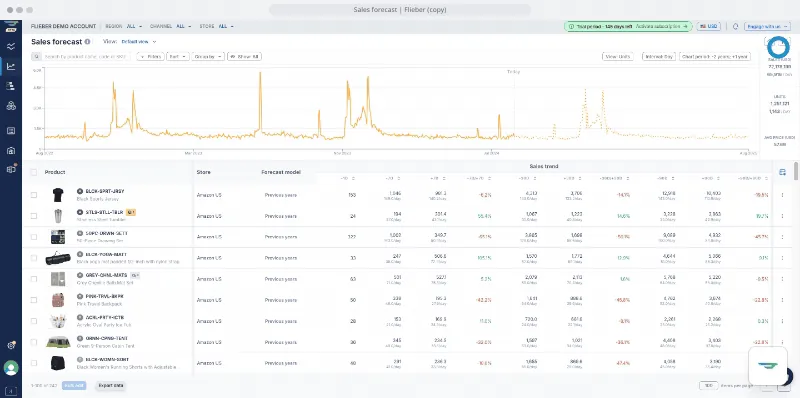Open the USD currency selector
Viewport: 800px width, 398px height.
(709, 26)
